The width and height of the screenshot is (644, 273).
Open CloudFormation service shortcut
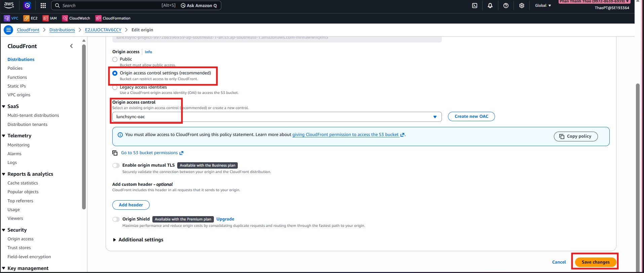(113, 18)
